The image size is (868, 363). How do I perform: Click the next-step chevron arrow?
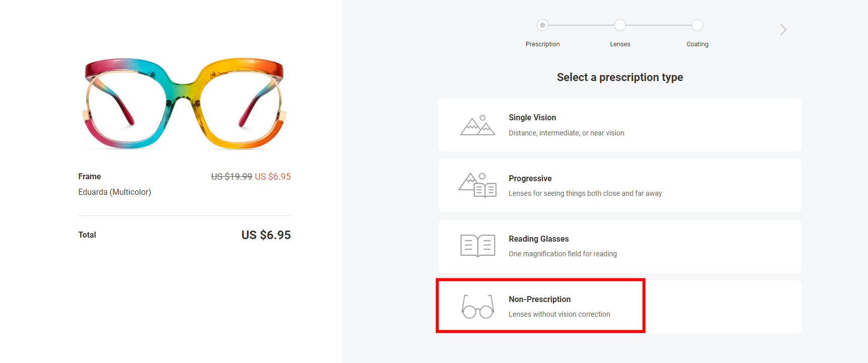pos(783,30)
